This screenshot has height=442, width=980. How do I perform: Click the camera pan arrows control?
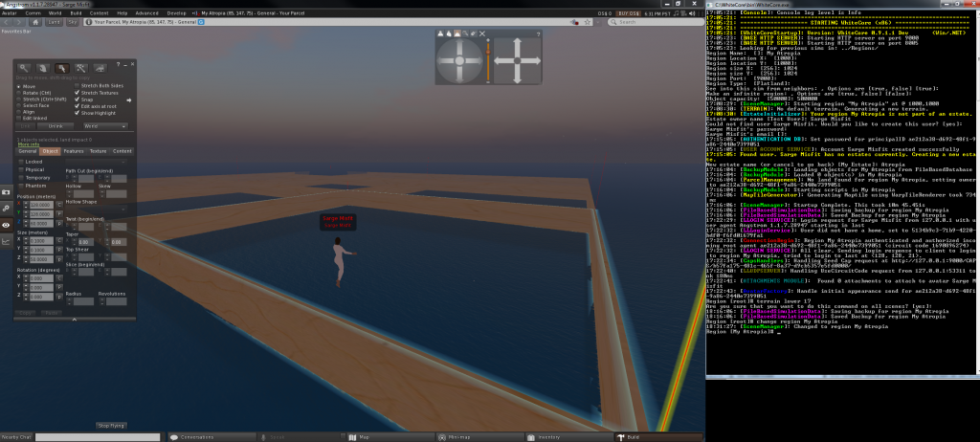(517, 60)
